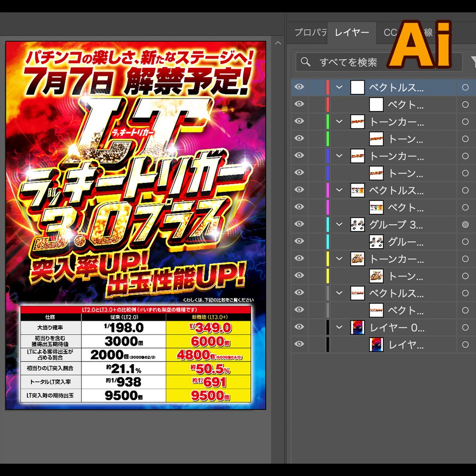Viewport: 476px width, 476px height.
Task: Select the レイヤー tab header
Action: [x=352, y=33]
